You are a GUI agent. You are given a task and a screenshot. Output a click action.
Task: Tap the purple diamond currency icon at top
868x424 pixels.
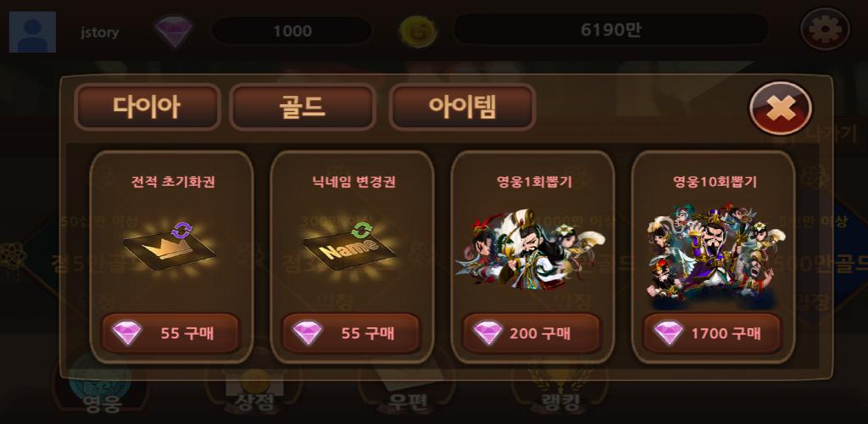click(174, 31)
